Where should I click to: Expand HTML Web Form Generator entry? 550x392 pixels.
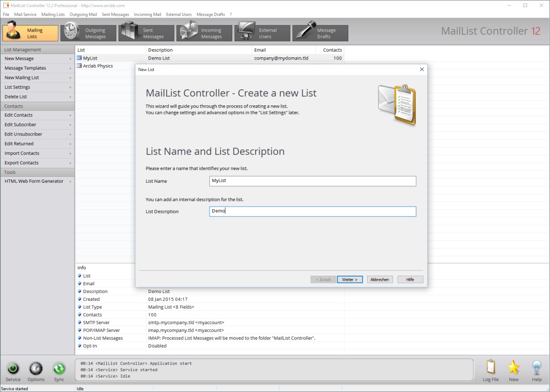[x=38, y=181]
